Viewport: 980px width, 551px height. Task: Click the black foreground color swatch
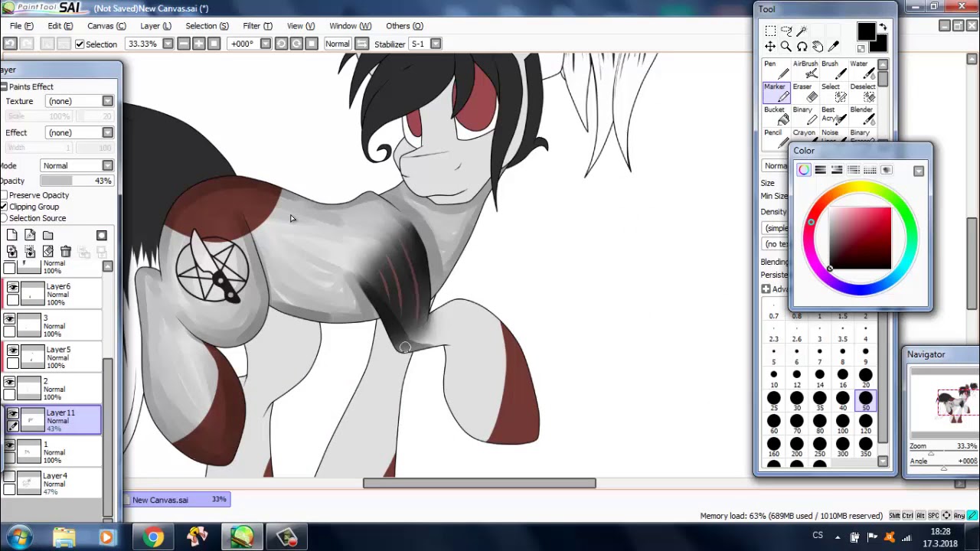[x=865, y=32]
